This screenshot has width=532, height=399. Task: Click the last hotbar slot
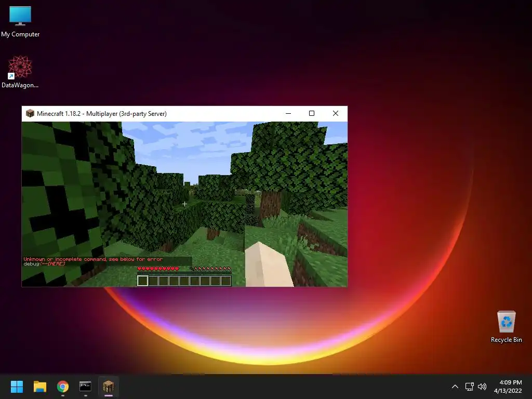pyautogui.click(x=225, y=281)
